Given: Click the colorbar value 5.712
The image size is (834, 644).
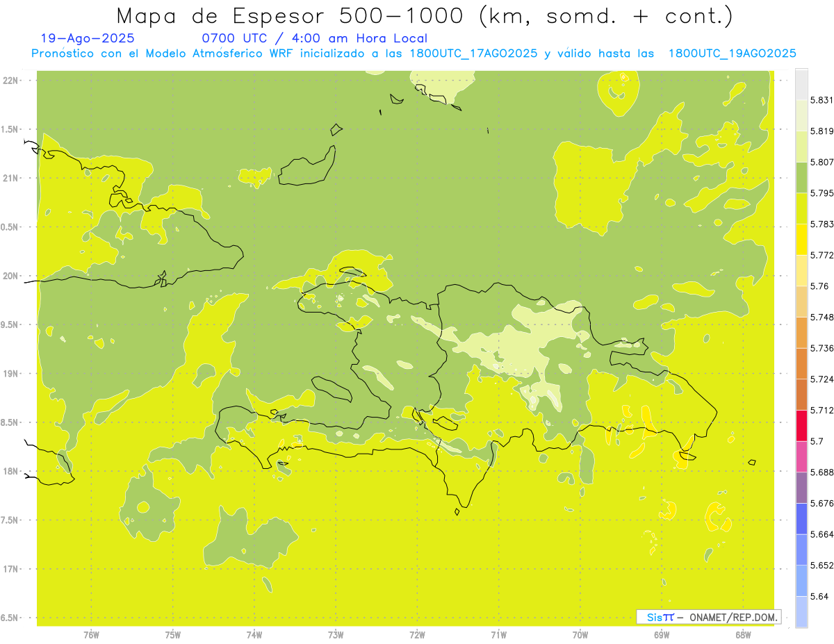Looking at the screenshot, I should pyautogui.click(x=821, y=411).
